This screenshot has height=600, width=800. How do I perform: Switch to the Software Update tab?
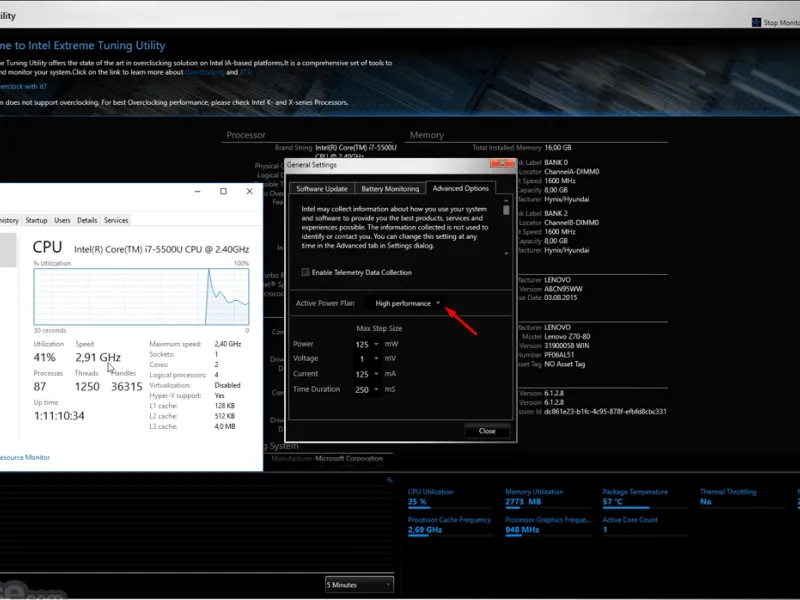click(321, 189)
